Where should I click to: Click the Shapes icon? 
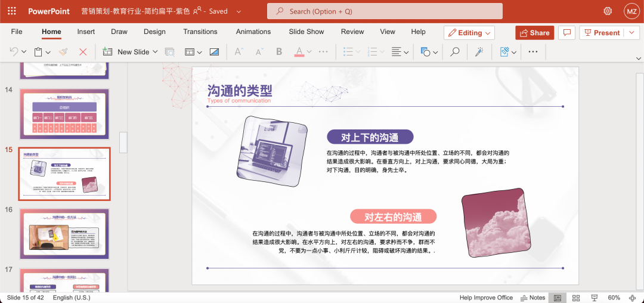click(426, 52)
